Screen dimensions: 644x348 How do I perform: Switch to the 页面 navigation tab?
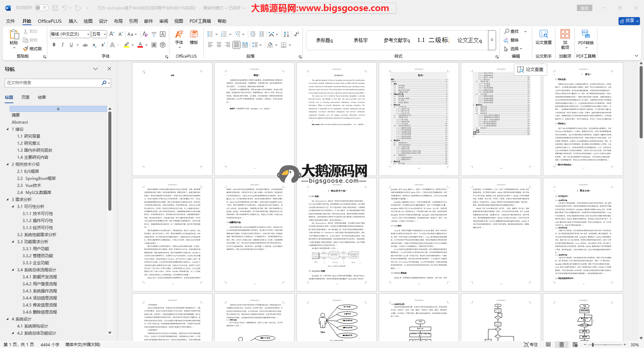pos(25,97)
